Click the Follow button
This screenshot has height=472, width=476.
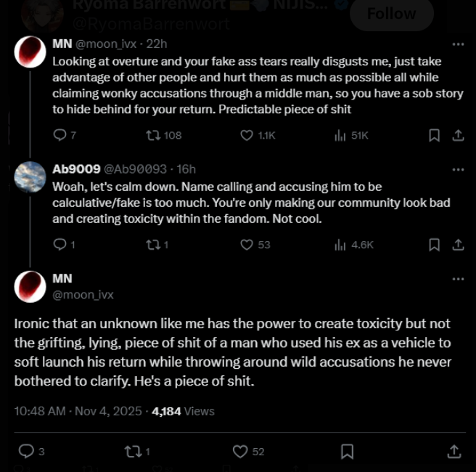pyautogui.click(x=391, y=13)
